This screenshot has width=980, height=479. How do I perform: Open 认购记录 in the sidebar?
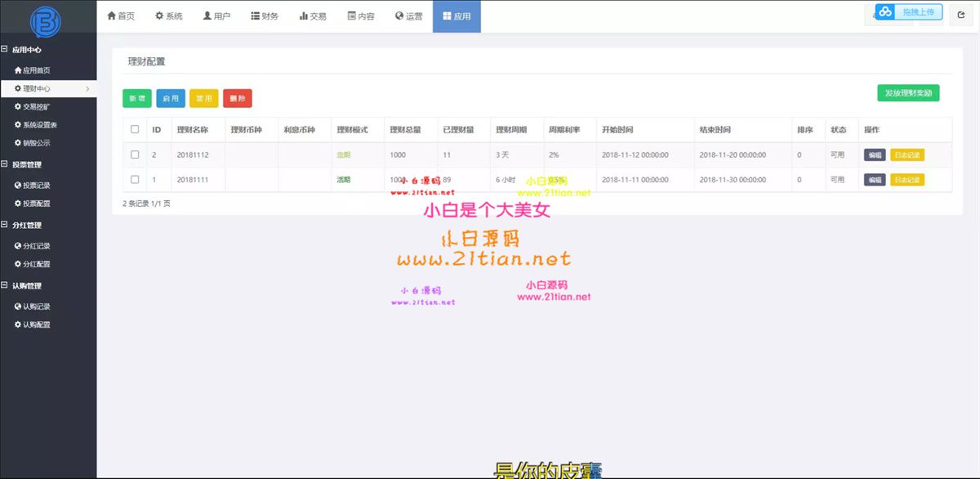coord(32,307)
